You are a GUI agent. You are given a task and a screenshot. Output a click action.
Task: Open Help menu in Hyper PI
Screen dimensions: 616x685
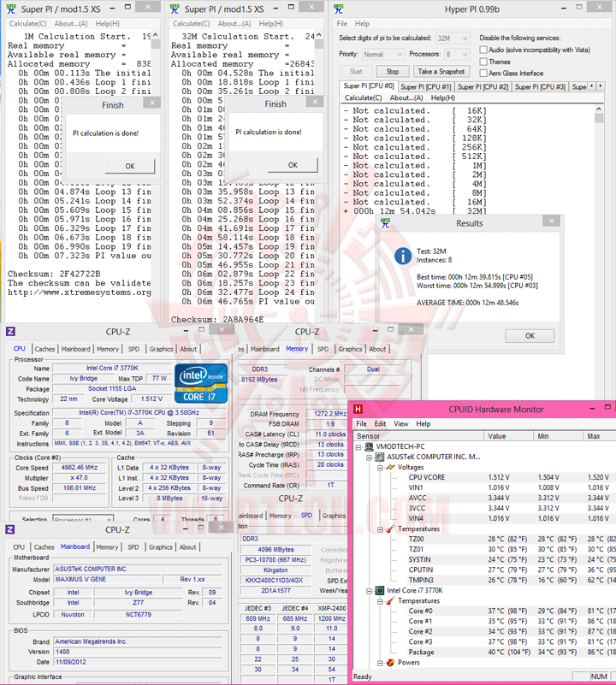362,24
